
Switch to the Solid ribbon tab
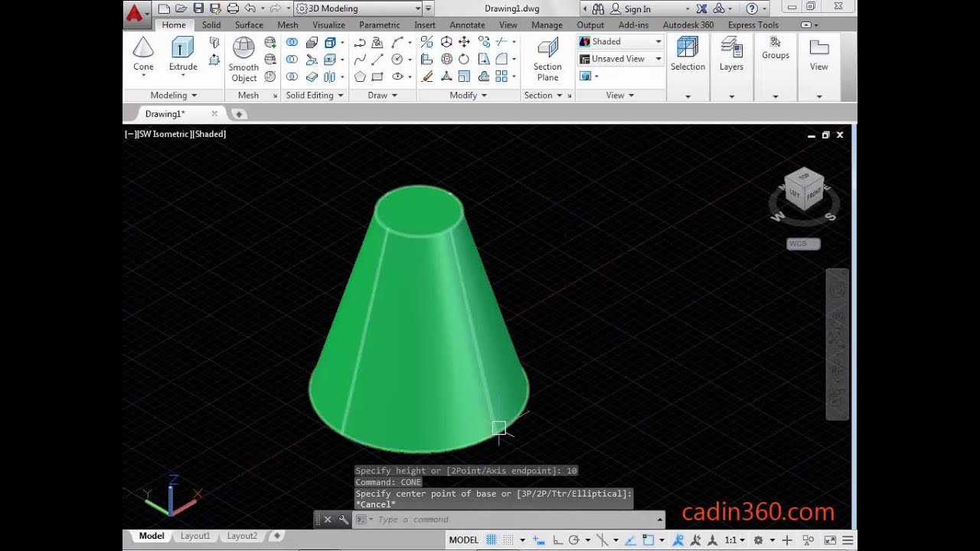click(x=211, y=25)
